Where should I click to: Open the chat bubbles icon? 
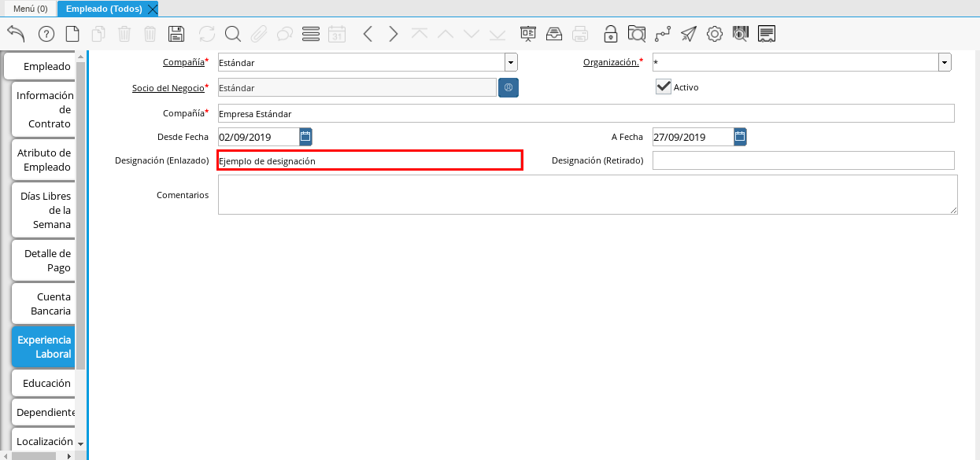click(285, 34)
